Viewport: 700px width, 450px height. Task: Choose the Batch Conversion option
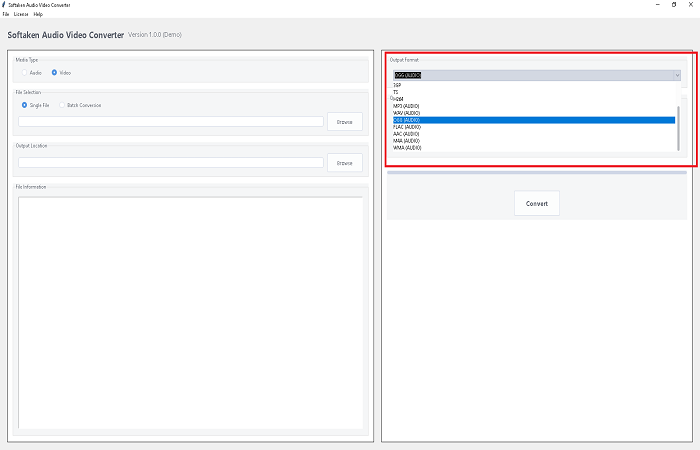click(x=80, y=105)
